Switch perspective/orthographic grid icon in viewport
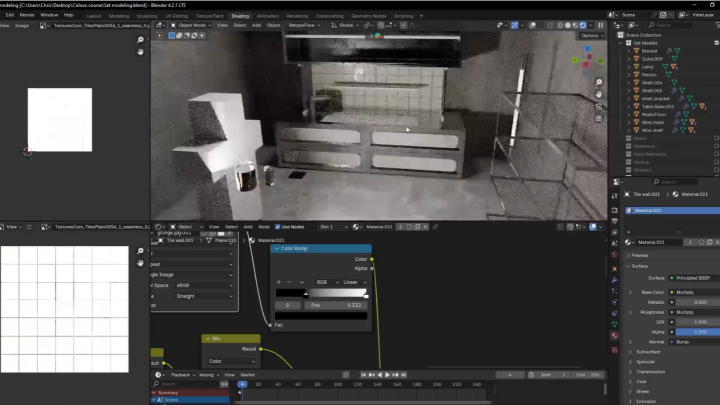Screen dimensions: 720x405 pyautogui.click(x=599, y=118)
